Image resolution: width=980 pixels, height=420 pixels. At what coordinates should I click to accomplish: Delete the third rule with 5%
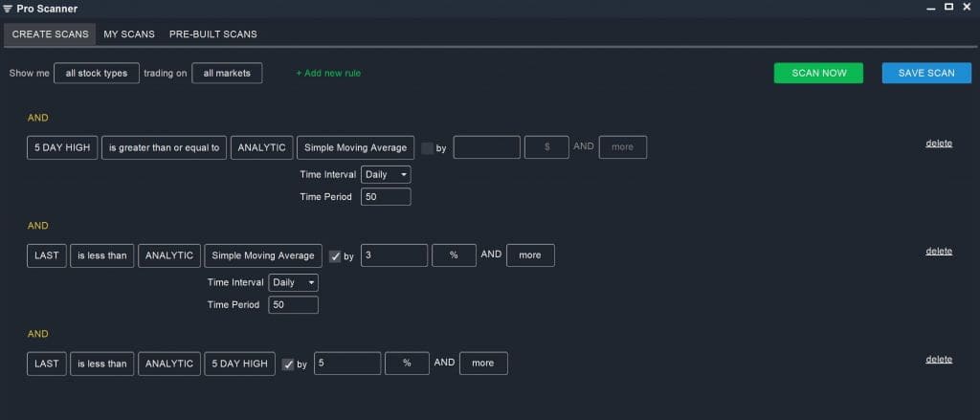coord(939,360)
